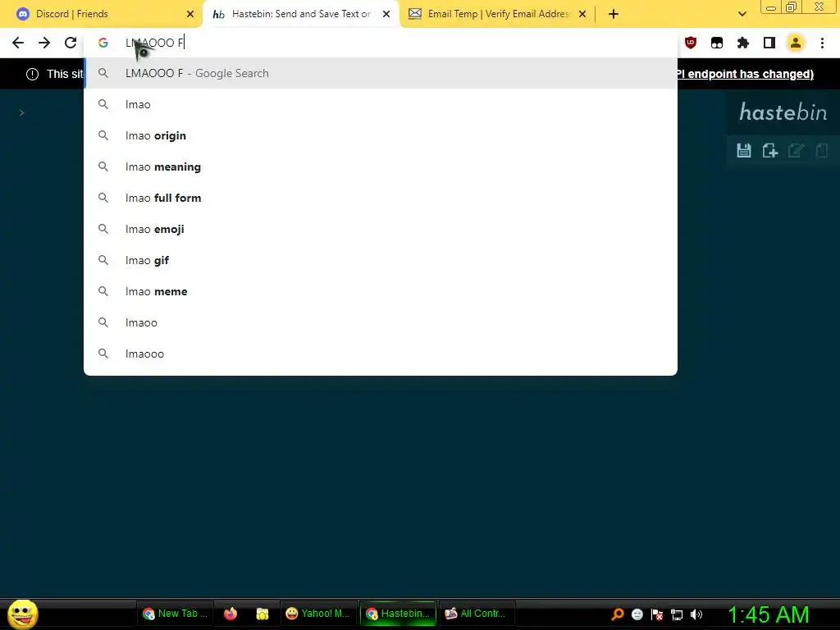The height and width of the screenshot is (630, 840).
Task: Reload the Hastebin page
Action: point(71,43)
